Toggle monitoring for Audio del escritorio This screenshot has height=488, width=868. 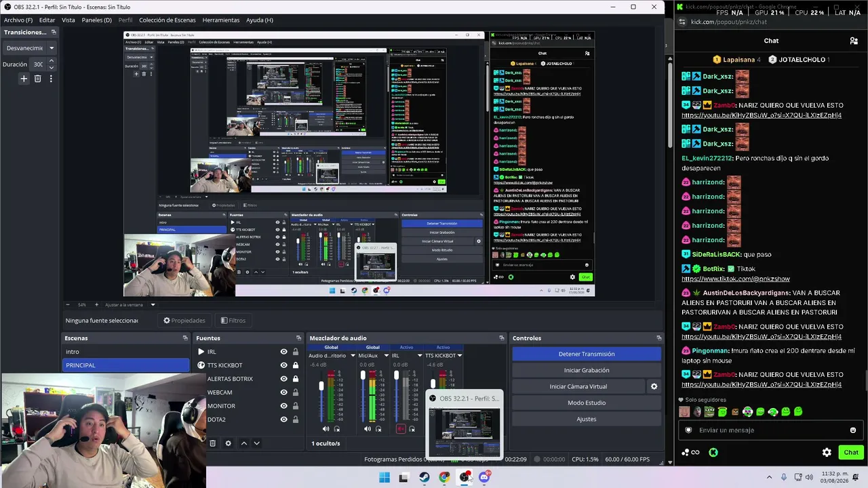(x=337, y=428)
